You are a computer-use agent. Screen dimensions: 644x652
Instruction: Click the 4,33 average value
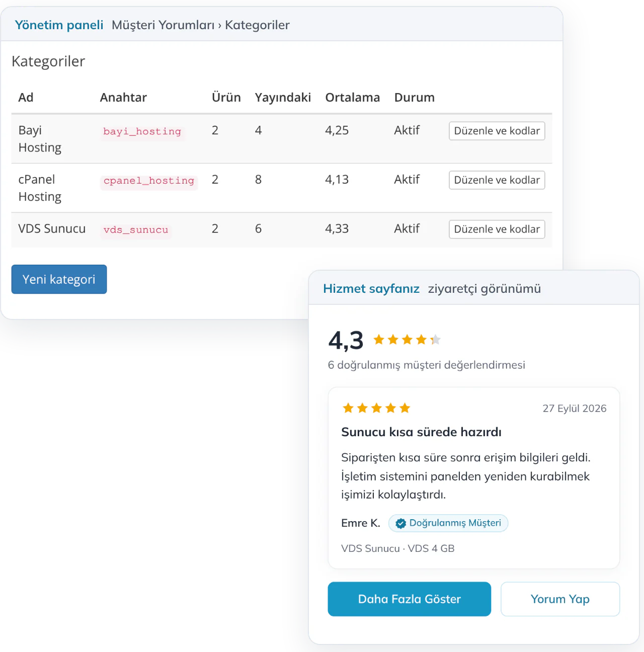[x=337, y=229]
